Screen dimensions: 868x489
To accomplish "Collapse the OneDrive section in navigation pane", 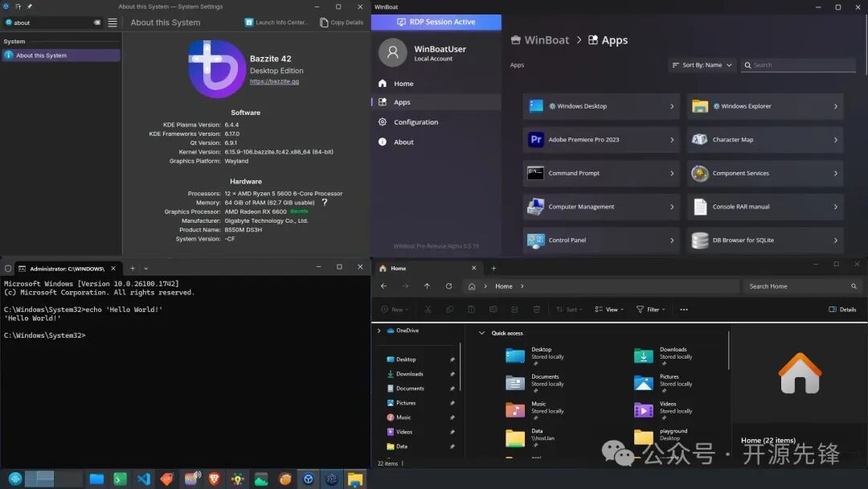I will [379, 330].
